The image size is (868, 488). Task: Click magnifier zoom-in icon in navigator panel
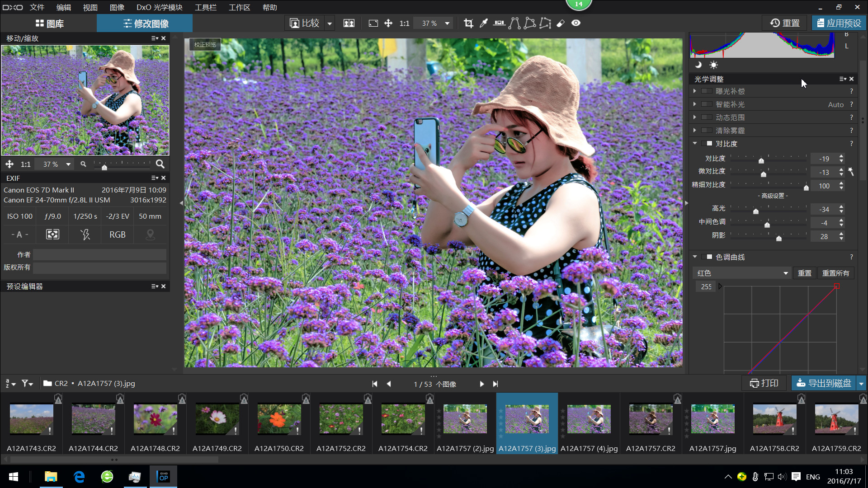(160, 164)
